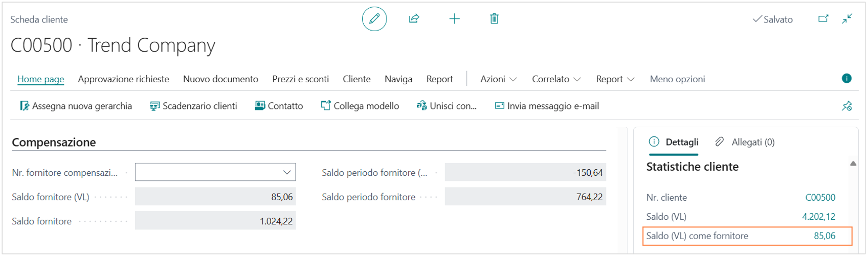Open the Azioni dropdown menu

pos(498,79)
